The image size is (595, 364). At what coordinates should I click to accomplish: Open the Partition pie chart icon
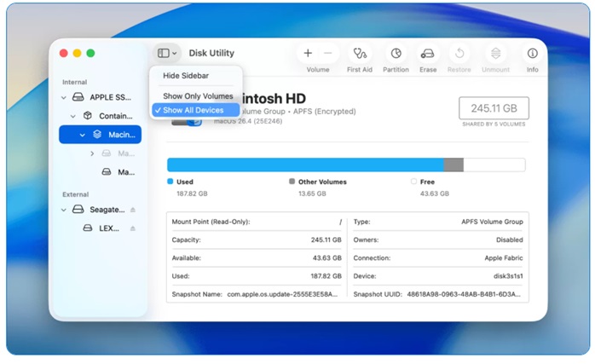[x=396, y=53]
